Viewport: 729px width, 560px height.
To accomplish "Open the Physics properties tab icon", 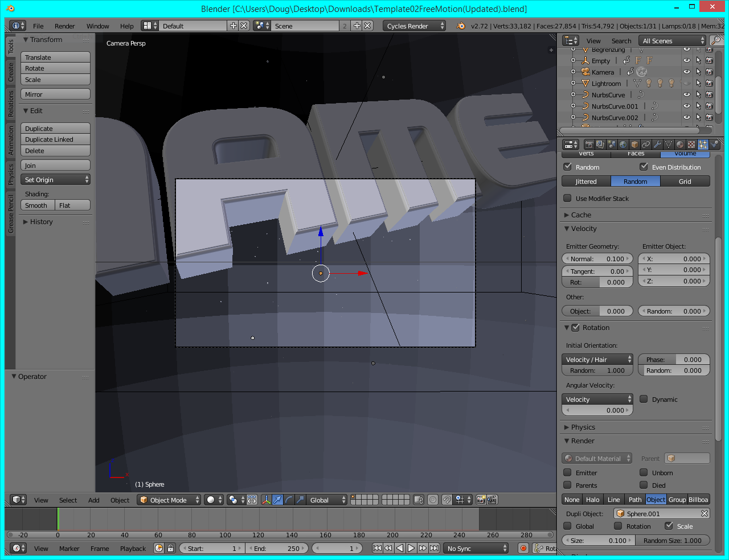I will [713, 144].
